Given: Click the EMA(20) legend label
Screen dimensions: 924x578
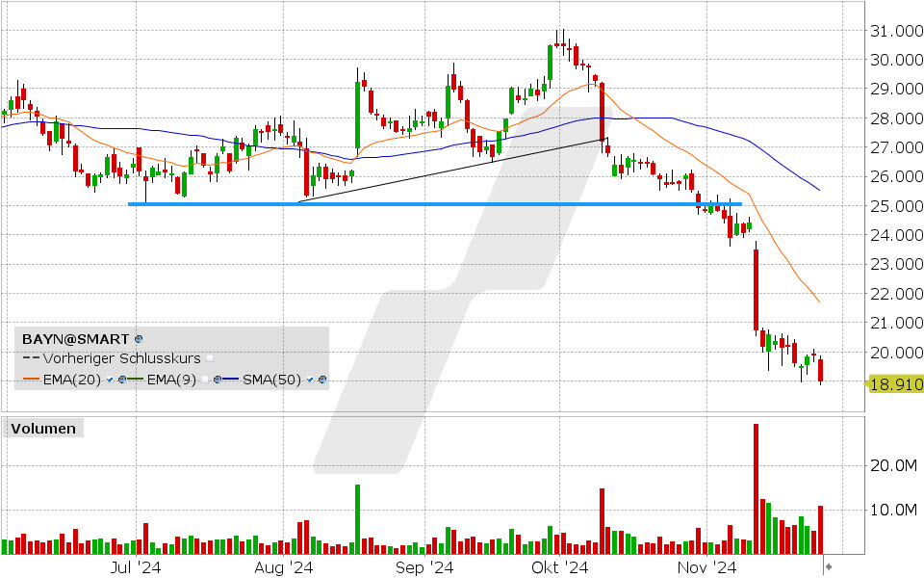Looking at the screenshot, I should tap(72, 380).
